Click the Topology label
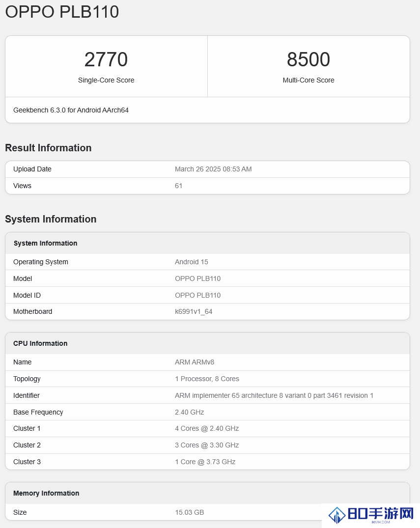This screenshot has height=528, width=420. click(27, 379)
